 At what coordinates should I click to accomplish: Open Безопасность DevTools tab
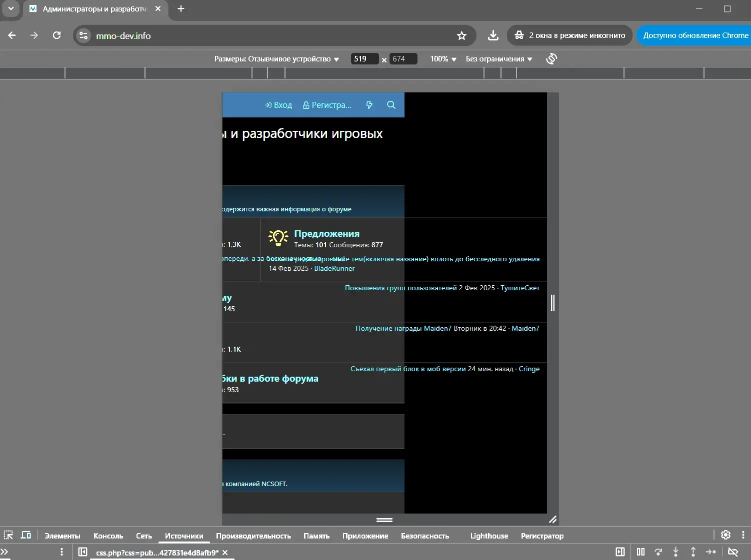(425, 536)
